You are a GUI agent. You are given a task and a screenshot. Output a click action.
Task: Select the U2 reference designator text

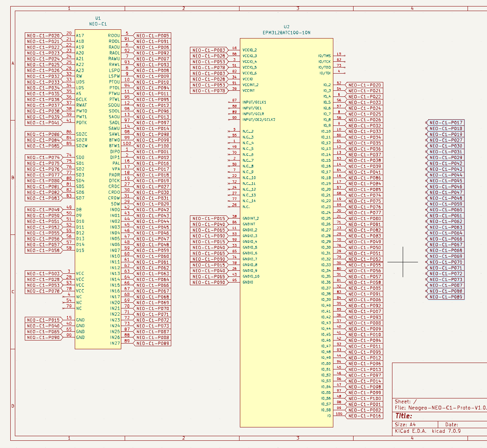coord(286,27)
